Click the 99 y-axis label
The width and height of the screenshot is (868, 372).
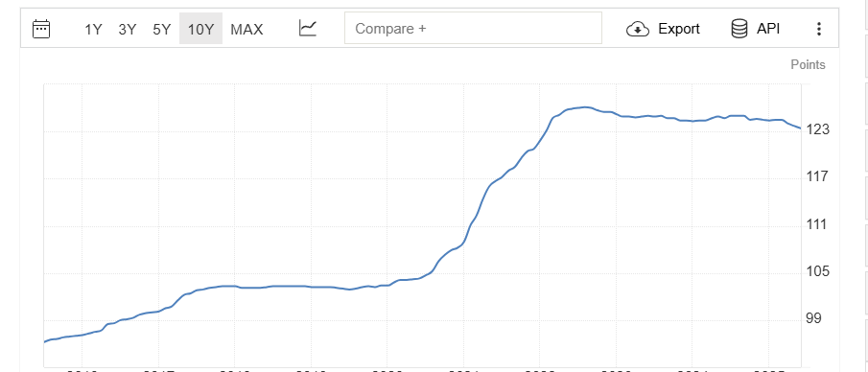click(814, 318)
